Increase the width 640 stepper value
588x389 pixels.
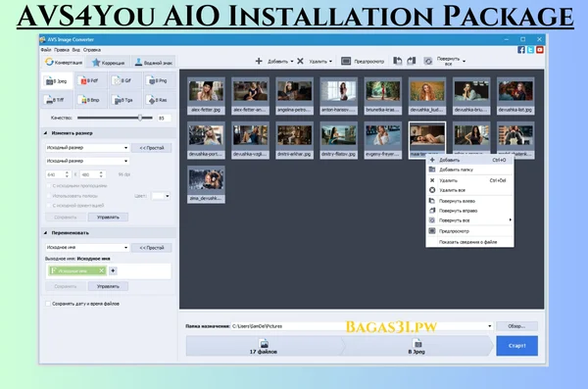(x=67, y=172)
